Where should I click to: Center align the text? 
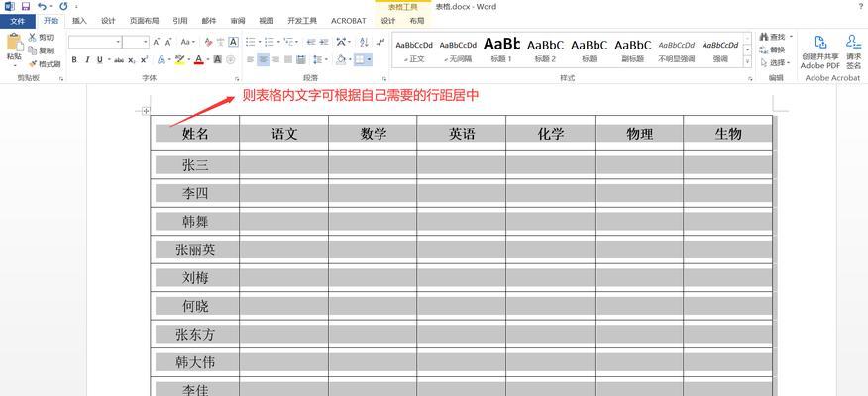263,59
